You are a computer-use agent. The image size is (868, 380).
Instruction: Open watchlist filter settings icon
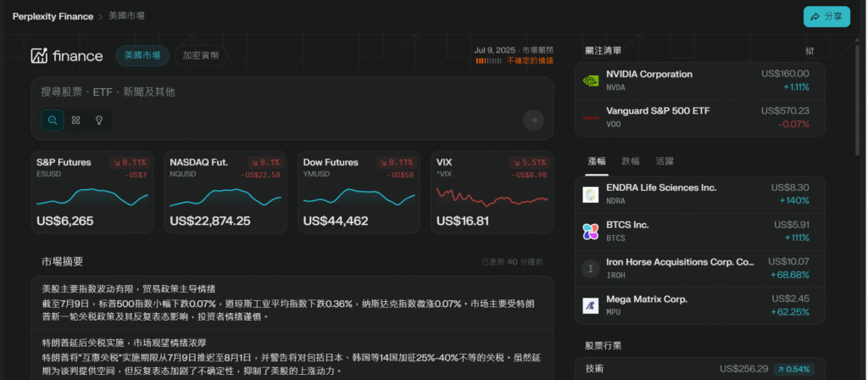[x=810, y=51]
